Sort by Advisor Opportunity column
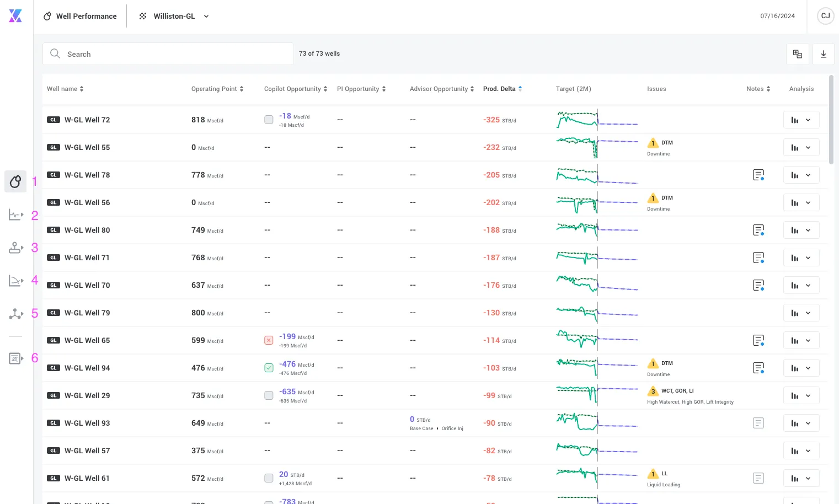The height and width of the screenshot is (504, 839). tap(442, 89)
